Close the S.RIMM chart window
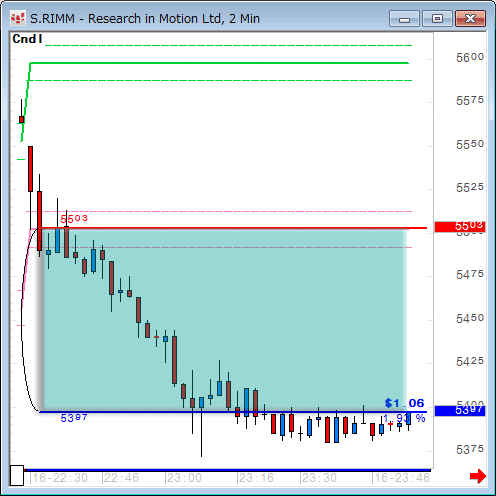The image size is (496, 496). coord(470,18)
